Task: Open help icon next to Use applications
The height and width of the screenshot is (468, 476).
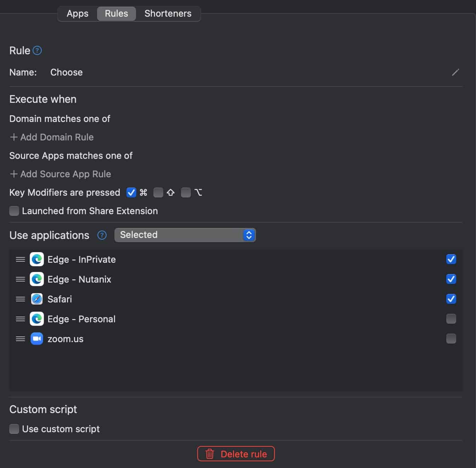Action: (x=102, y=235)
